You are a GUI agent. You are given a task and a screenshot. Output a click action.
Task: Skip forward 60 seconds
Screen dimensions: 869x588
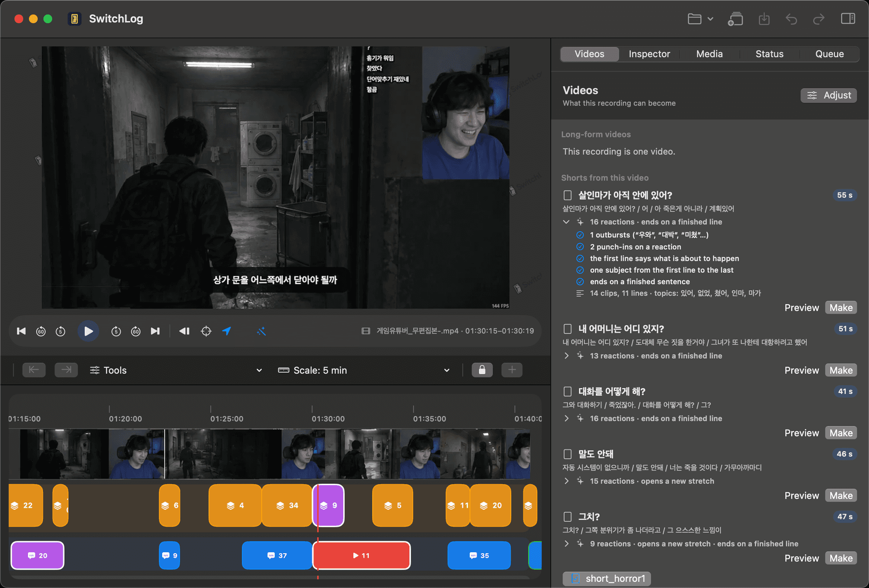point(136,331)
